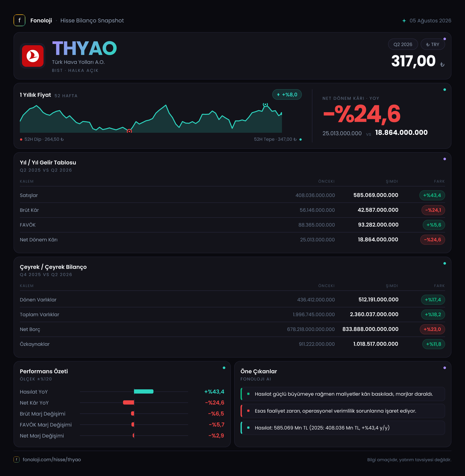Click the Brüt Marj Değişimi -%6,5 value
This screenshot has height=476, width=465.
216,413
